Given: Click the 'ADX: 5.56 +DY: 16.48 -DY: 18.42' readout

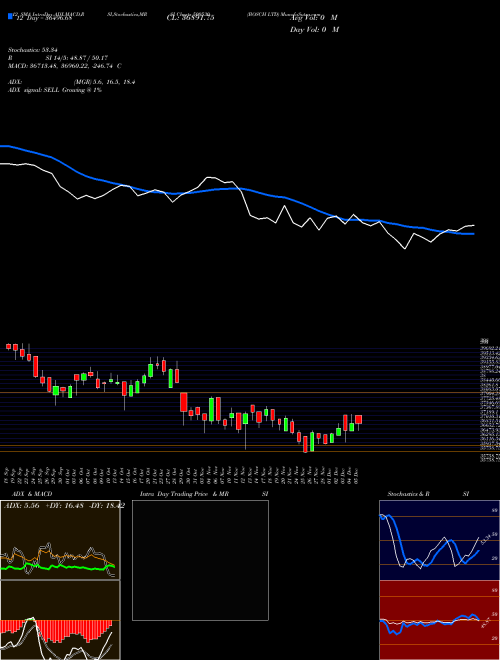Looking at the screenshot, I should 64,506.
